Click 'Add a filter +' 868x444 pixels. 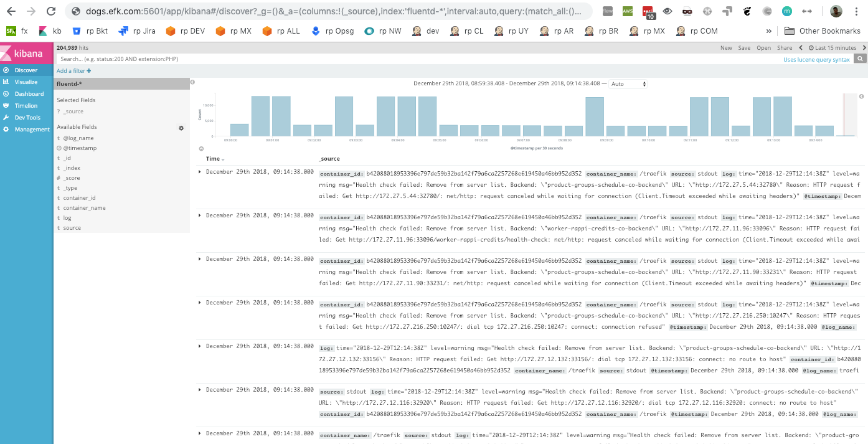point(73,71)
